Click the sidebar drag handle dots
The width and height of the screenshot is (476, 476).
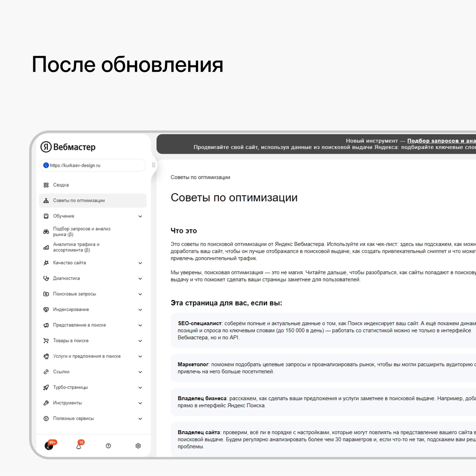[x=154, y=165]
